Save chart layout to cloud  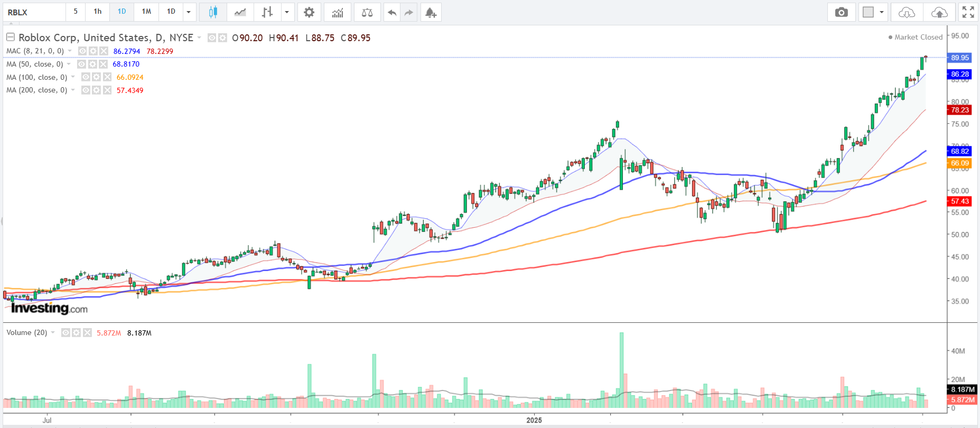(x=939, y=12)
